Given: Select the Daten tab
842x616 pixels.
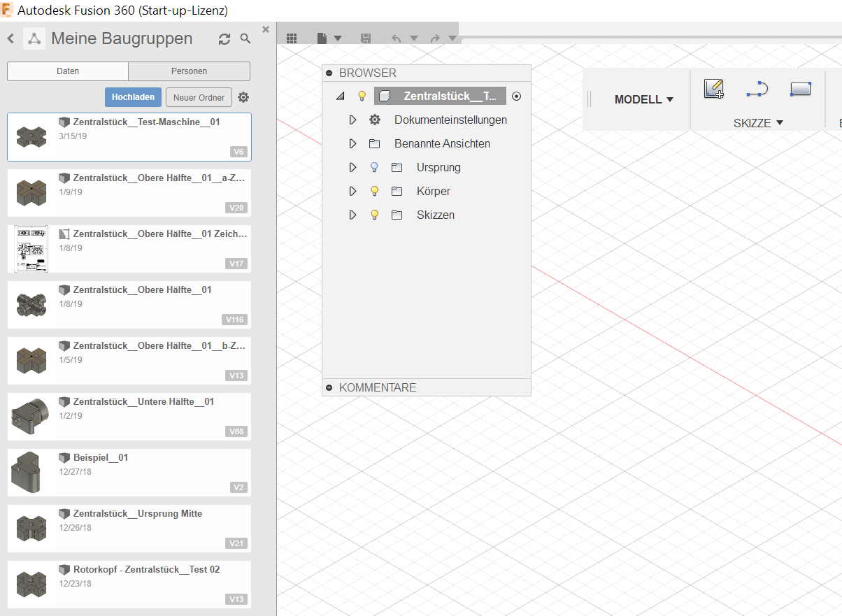Looking at the screenshot, I should pos(67,71).
